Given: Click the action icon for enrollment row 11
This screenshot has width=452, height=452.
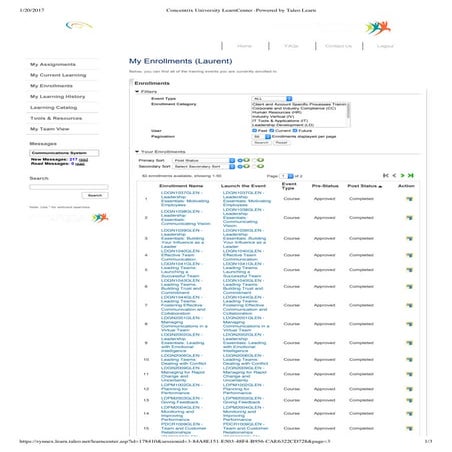Looking at the screenshot, I should [409, 374].
